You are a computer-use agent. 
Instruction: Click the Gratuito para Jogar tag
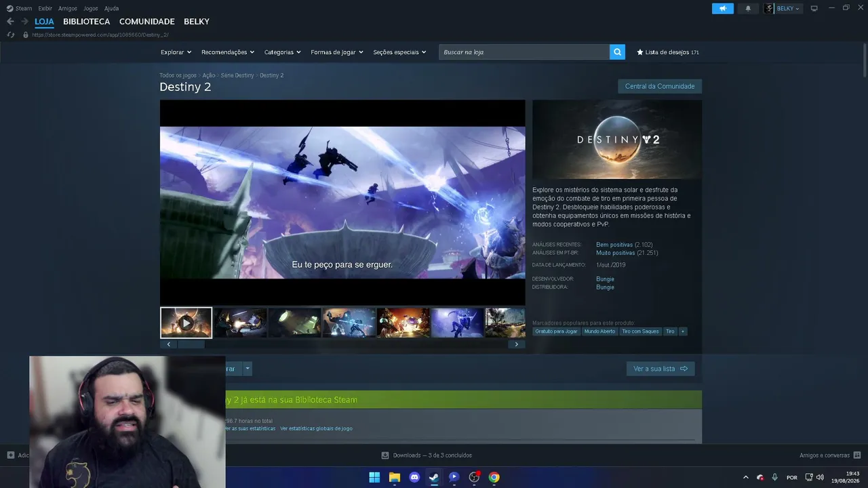(x=556, y=331)
